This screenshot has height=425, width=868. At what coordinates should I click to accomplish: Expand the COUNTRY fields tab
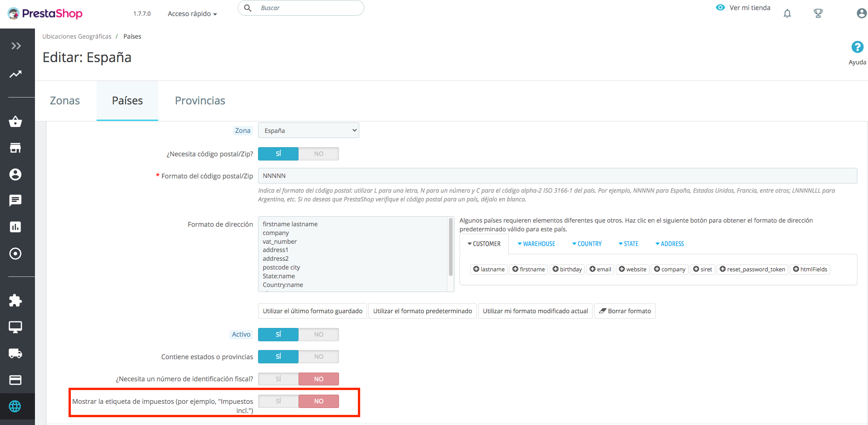(587, 244)
